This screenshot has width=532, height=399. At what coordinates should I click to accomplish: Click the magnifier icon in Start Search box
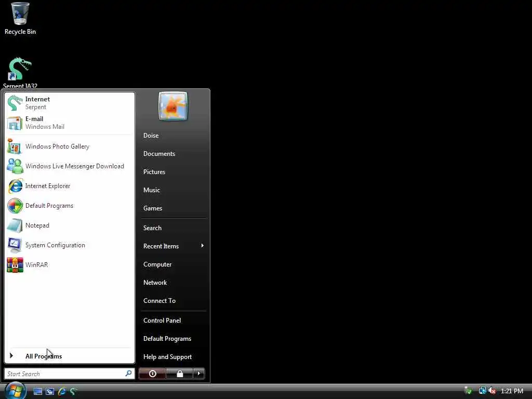[128, 373]
